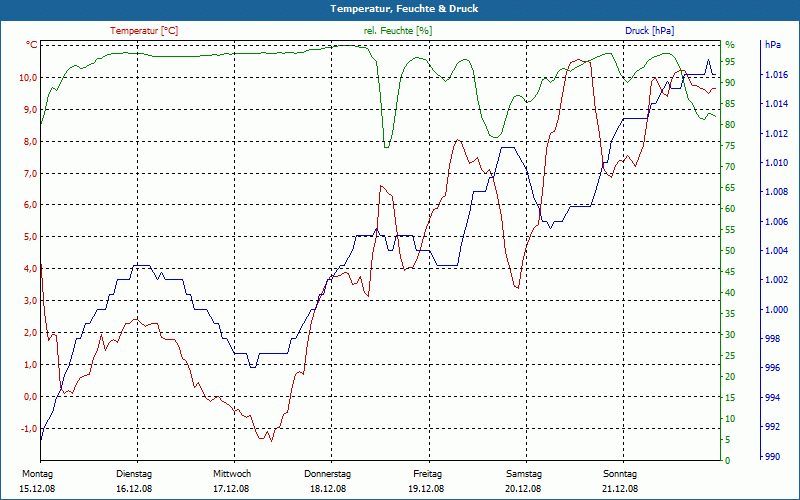
Task: Click the '1.002' pressure axis value
Action: (776, 280)
